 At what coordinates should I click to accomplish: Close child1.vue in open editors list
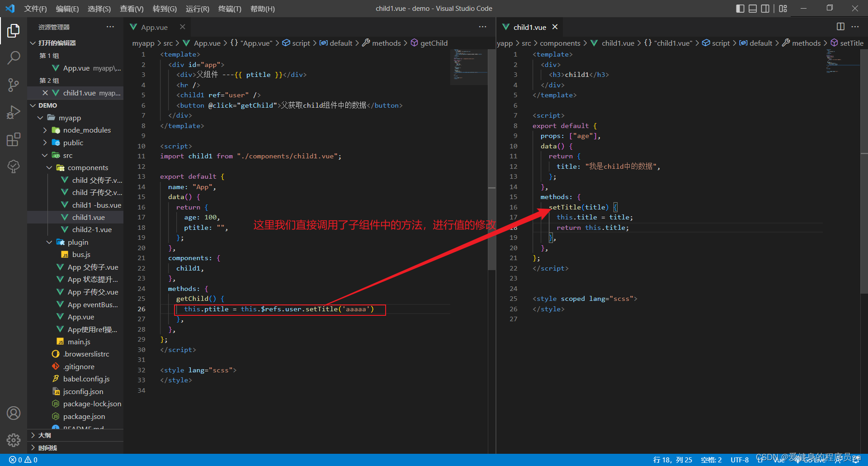click(x=45, y=93)
